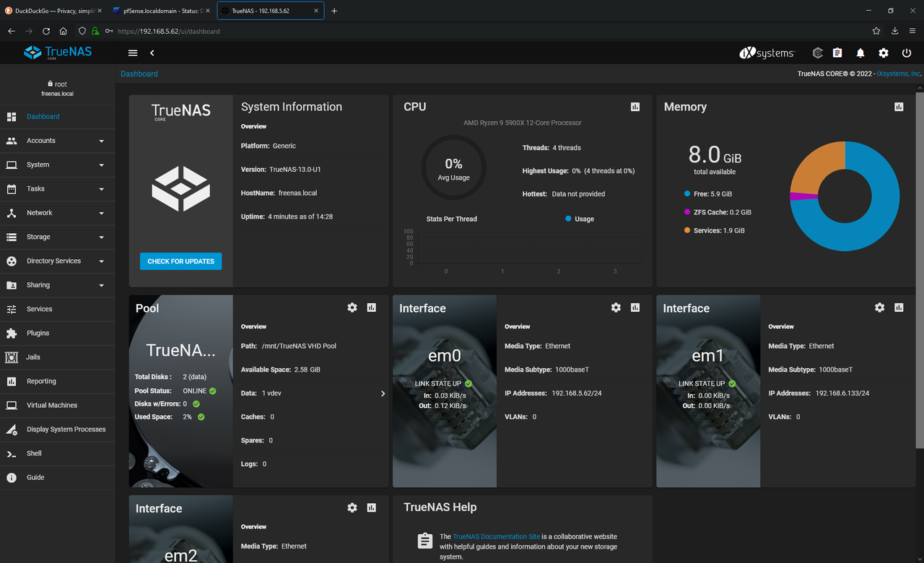Expand the System menu
Image resolution: width=924 pixels, height=563 pixels.
(x=58, y=165)
